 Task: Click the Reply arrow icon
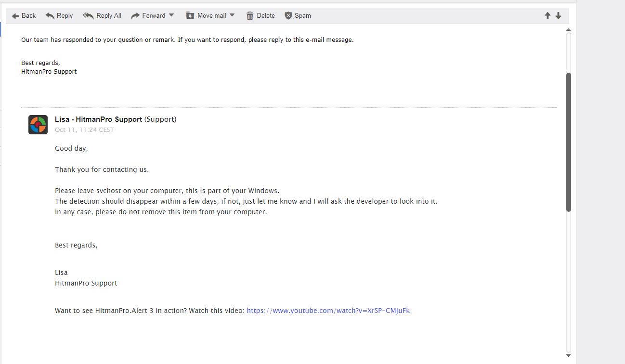pos(50,16)
